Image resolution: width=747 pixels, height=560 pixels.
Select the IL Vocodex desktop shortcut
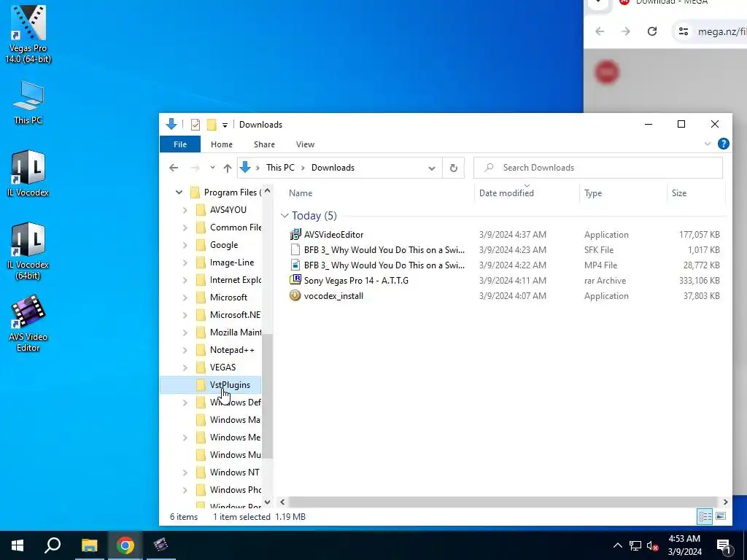28,174
